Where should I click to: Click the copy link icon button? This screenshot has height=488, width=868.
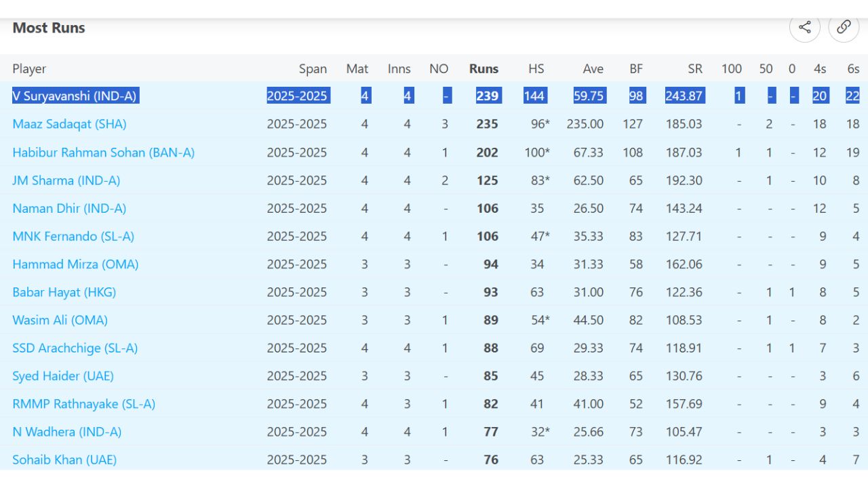[844, 27]
